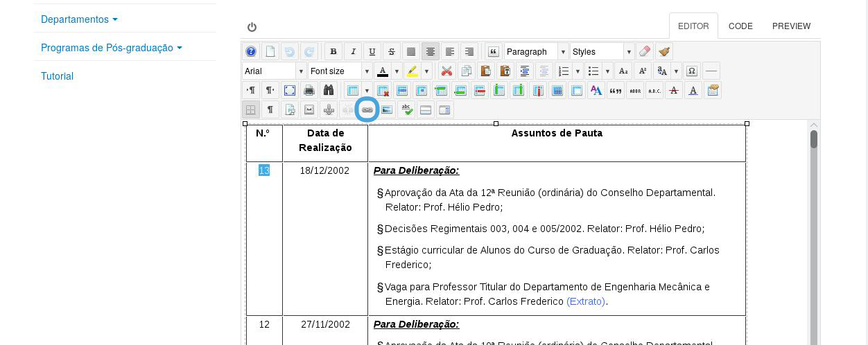Open the Departamentos menu
Viewport: 868px width, 345px height.
79,19
